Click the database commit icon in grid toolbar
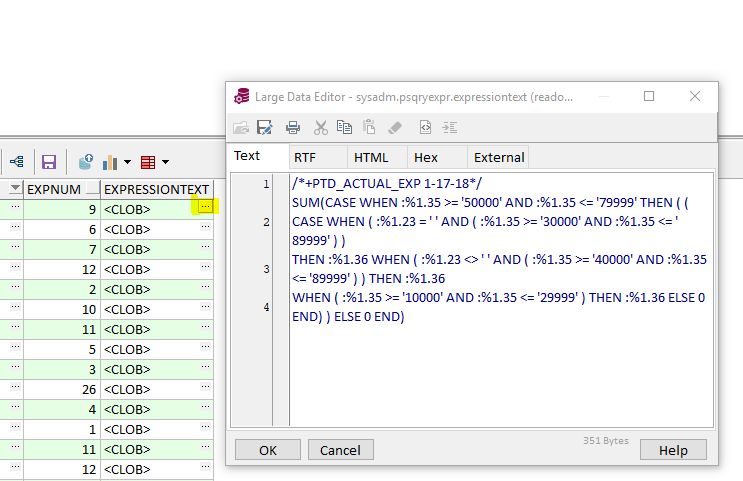 click(x=86, y=162)
